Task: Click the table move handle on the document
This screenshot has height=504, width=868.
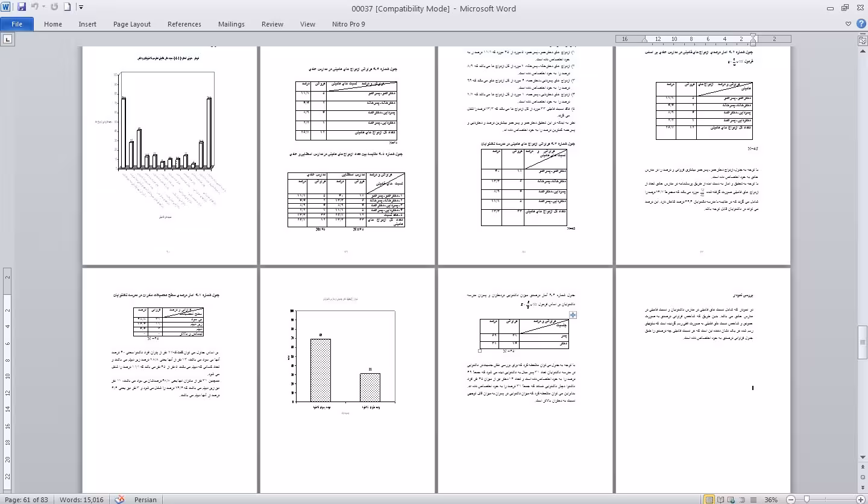Action: pos(573,315)
